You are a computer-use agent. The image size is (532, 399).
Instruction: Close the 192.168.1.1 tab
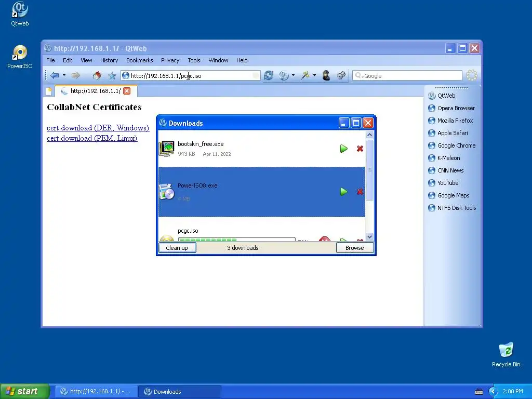(x=127, y=91)
